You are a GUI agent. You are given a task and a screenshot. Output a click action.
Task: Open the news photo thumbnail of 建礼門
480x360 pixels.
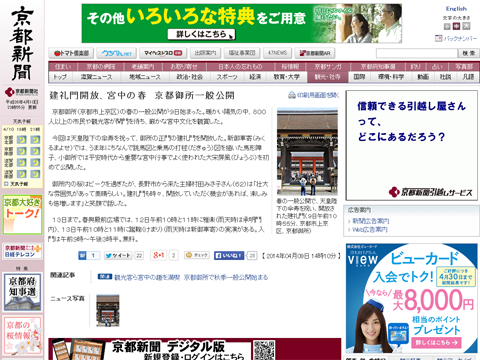(108, 310)
